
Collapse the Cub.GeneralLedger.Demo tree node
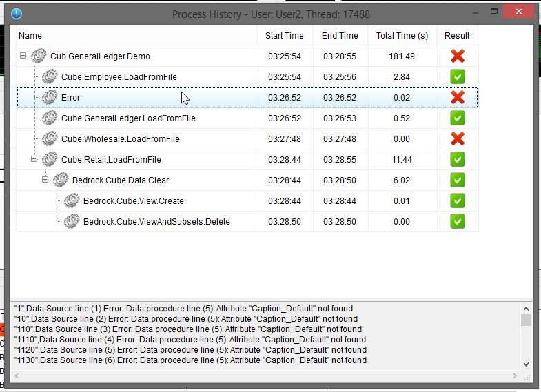(x=23, y=56)
